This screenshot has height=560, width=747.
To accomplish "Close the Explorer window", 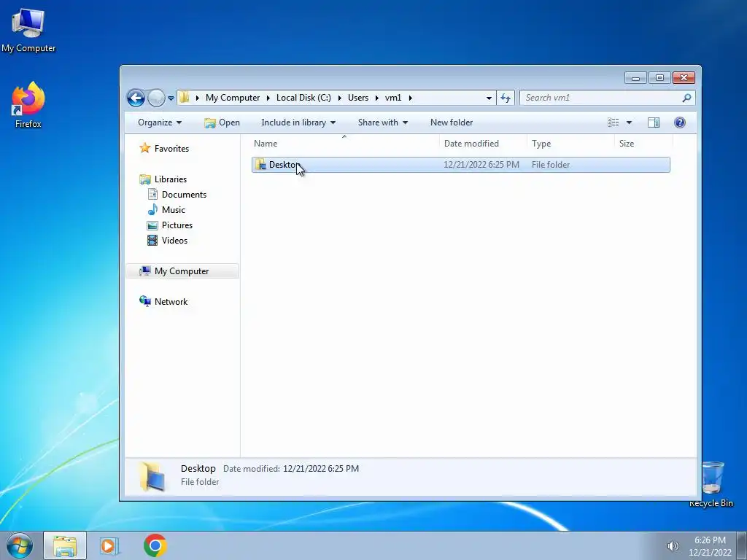I will pyautogui.click(x=684, y=77).
